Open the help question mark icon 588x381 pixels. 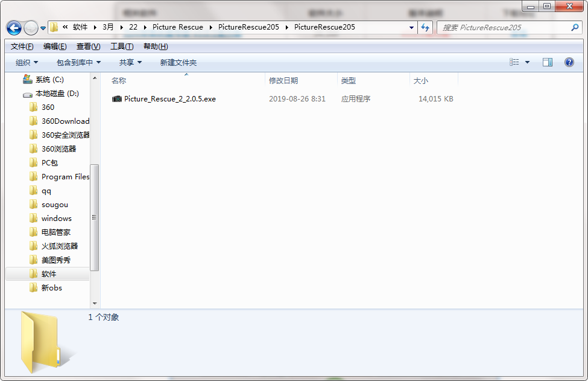tap(569, 62)
